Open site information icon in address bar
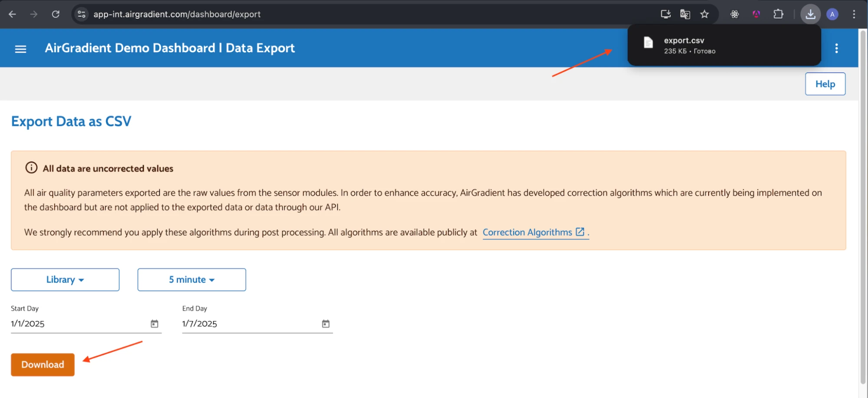Screen dimensions: 868x398 [81, 14]
